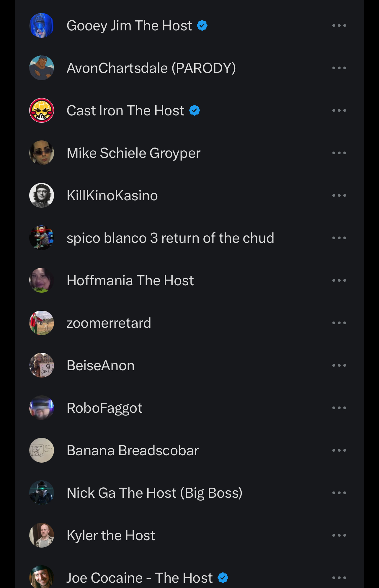Click Cast Iron The Host's emoji avatar
The width and height of the screenshot is (379, 588).
point(42,111)
